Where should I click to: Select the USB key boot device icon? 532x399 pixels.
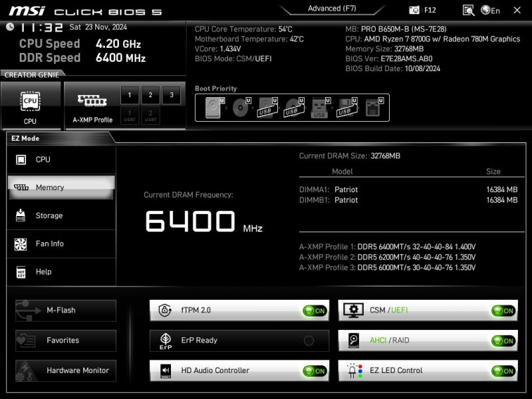(x=321, y=108)
